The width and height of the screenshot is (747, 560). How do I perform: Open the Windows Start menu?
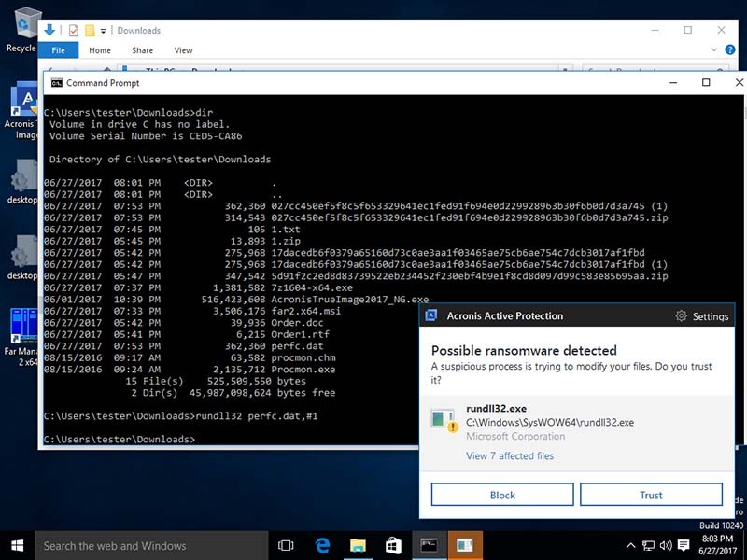click(x=17, y=545)
